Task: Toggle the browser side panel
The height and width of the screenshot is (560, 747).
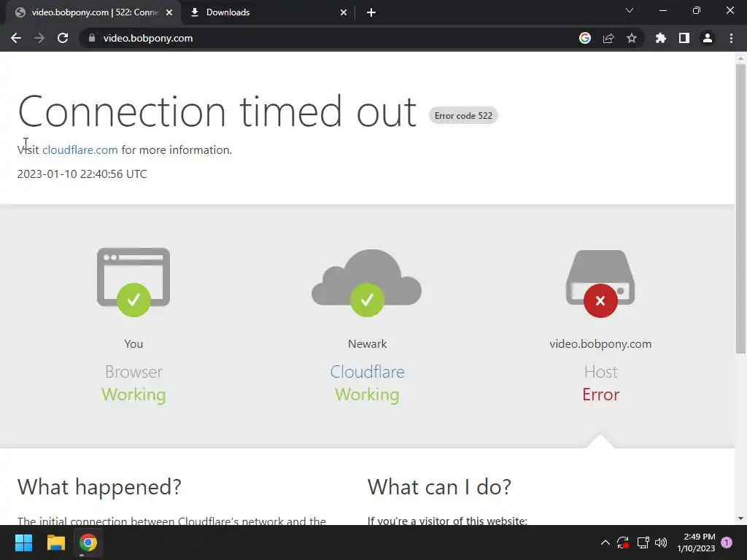Action: (x=684, y=38)
